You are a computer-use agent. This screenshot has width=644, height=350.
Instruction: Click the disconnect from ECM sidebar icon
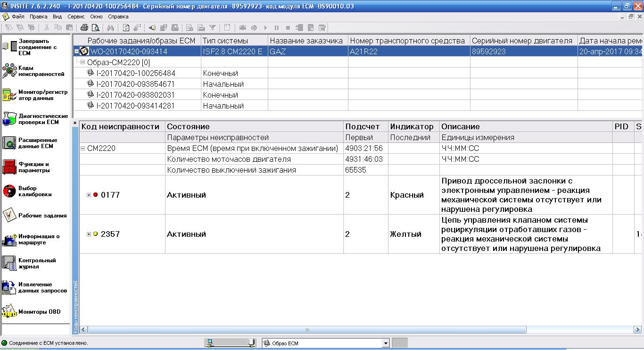click(x=9, y=47)
